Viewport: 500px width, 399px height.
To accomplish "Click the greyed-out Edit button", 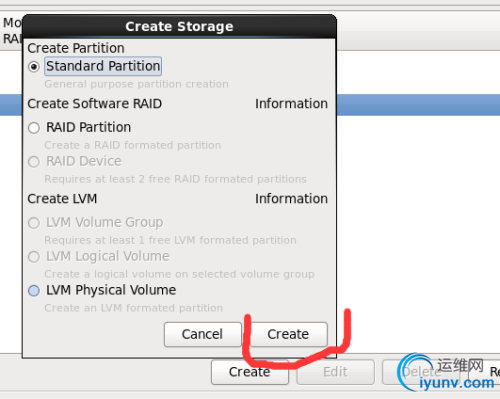I will (x=335, y=372).
